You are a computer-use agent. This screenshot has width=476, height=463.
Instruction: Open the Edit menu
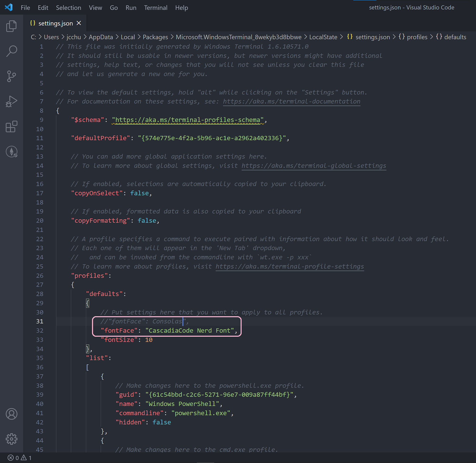43,8
